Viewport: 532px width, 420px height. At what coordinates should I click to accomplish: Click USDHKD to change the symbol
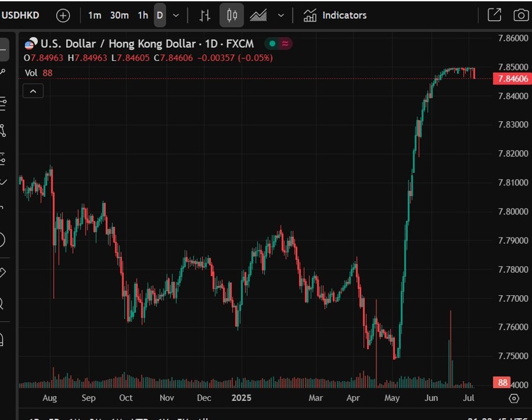tap(20, 15)
